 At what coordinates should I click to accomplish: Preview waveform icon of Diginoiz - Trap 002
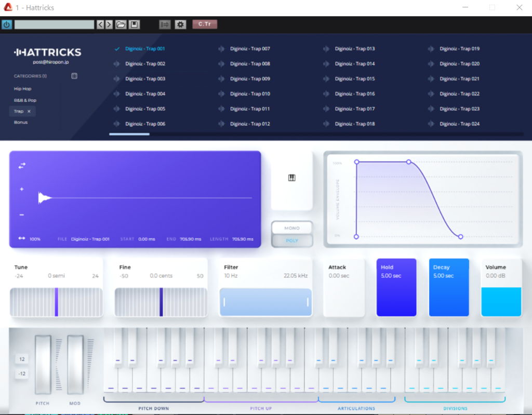[117, 63]
